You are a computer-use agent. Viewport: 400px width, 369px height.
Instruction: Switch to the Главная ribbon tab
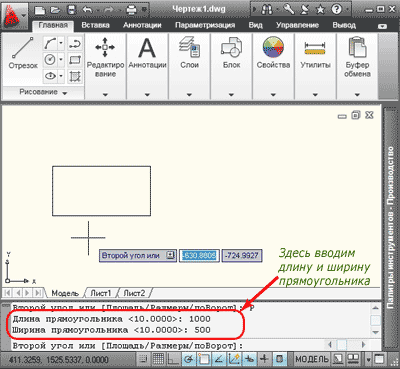pyautogui.click(x=53, y=25)
